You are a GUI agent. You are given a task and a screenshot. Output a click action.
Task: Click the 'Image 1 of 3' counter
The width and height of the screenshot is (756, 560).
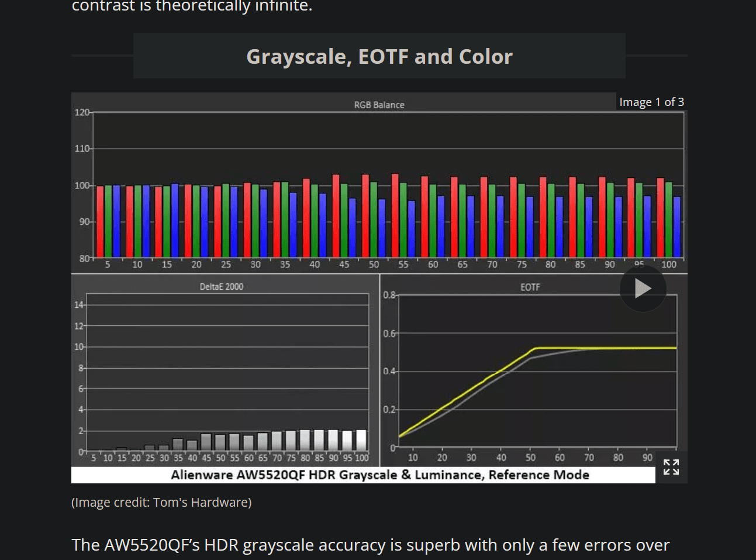click(x=651, y=102)
